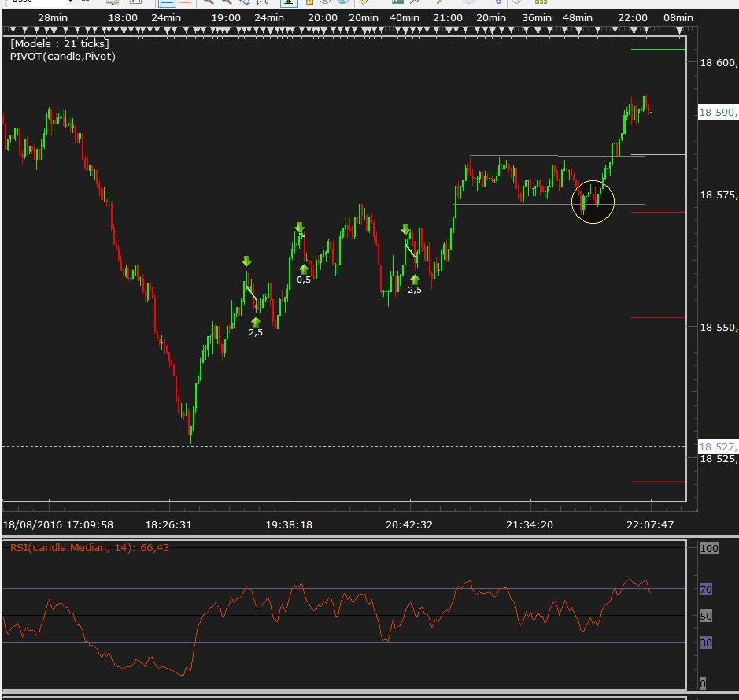Click the down-arrow signal near 20:42
739x700 pixels.
pyautogui.click(x=405, y=230)
